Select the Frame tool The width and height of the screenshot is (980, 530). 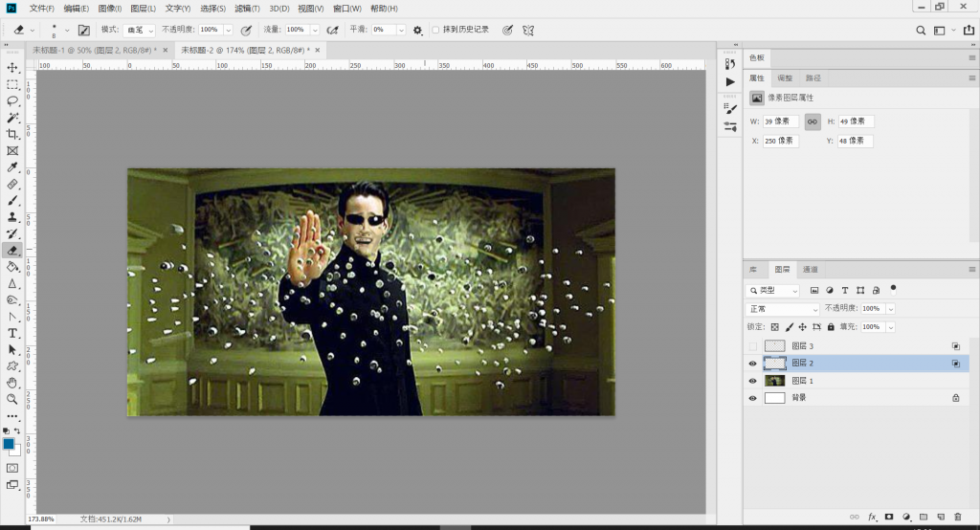click(x=11, y=150)
